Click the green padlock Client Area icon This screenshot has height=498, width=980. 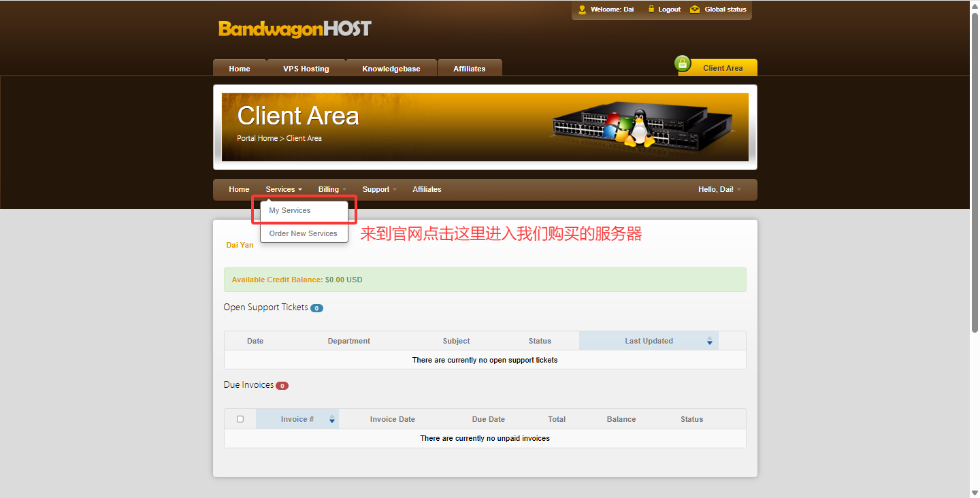point(682,64)
